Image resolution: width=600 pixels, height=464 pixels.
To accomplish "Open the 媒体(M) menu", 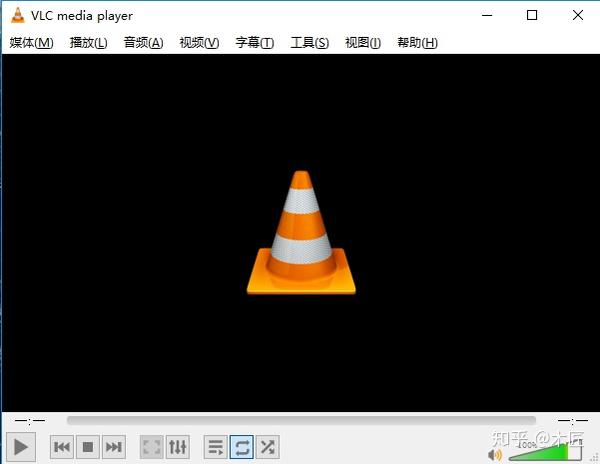I will click(31, 42).
